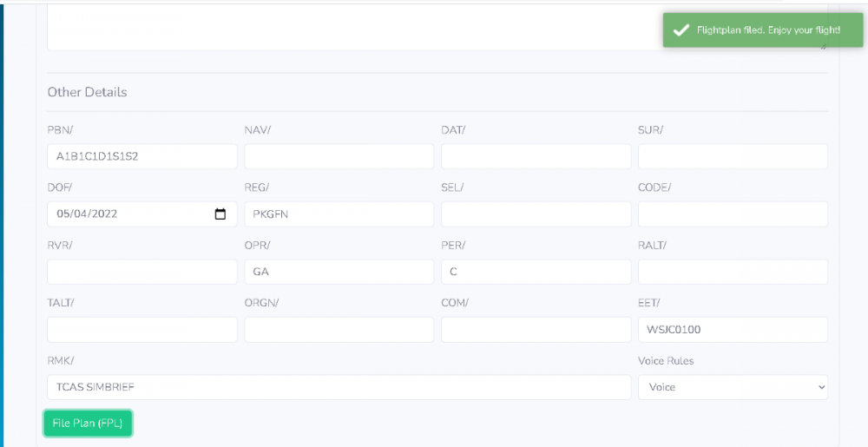Screen dimensions: 868x447
Task: Select the DAT/ input box
Action: [536, 156]
